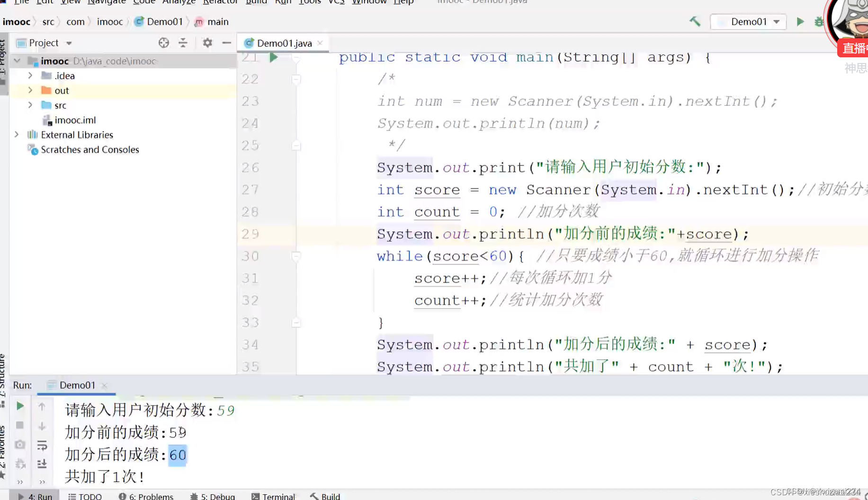This screenshot has height=500, width=868.
Task: Run Demo01 with the green play button
Action: [x=800, y=22]
